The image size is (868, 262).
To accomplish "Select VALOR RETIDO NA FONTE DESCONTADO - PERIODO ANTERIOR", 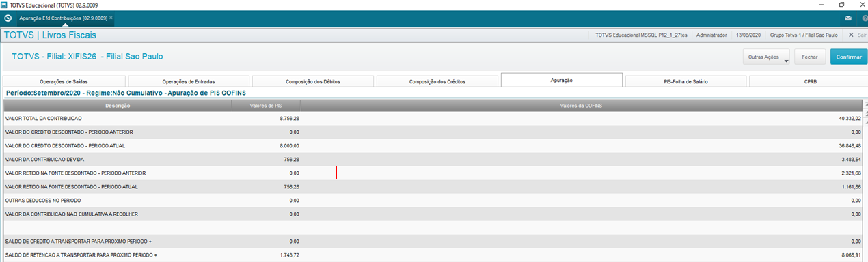I will tap(433, 173).
